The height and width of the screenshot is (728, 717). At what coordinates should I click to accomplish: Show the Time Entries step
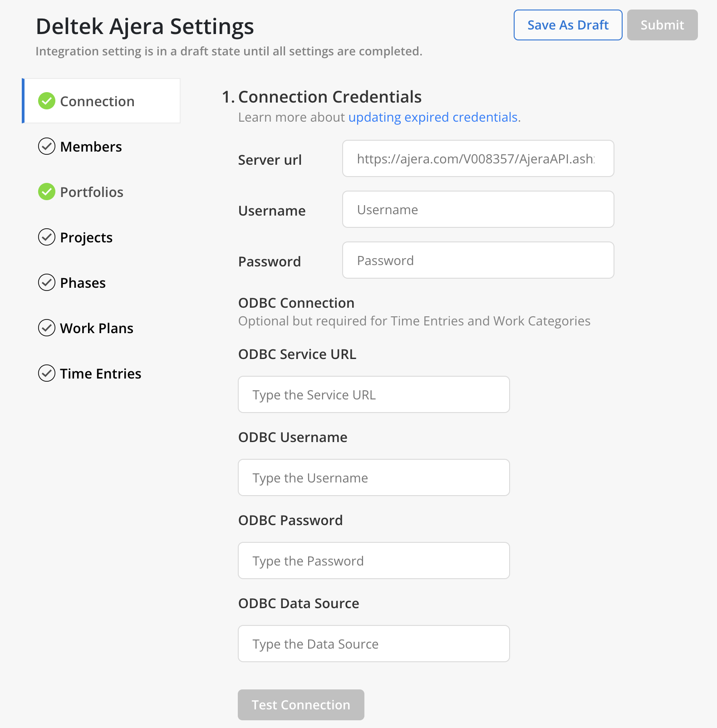pos(101,374)
